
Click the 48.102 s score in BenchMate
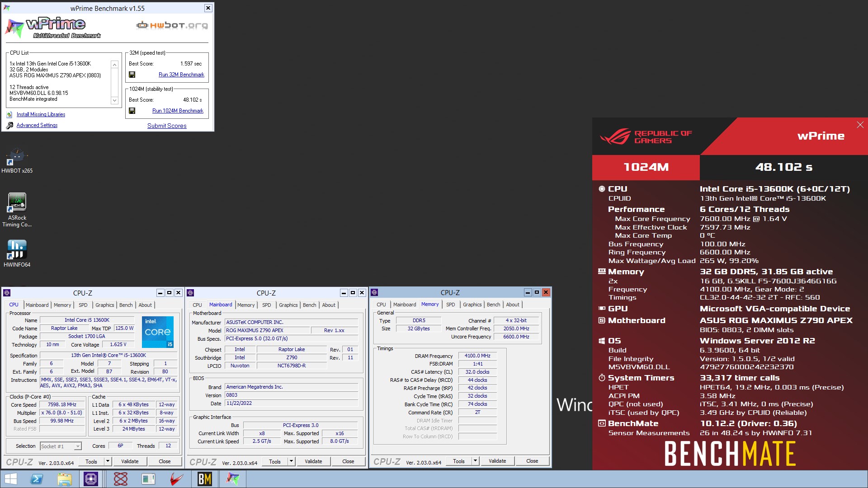pyautogui.click(x=783, y=167)
